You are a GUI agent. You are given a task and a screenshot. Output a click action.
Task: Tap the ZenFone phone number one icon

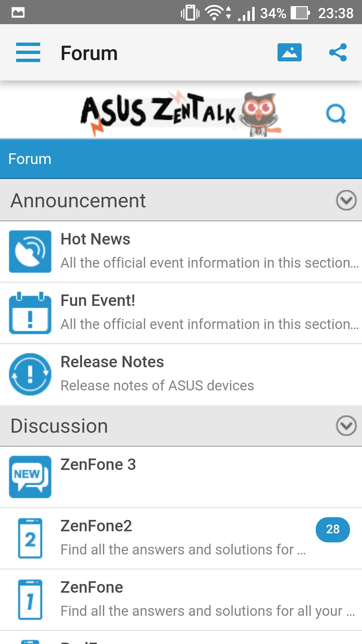tap(30, 599)
